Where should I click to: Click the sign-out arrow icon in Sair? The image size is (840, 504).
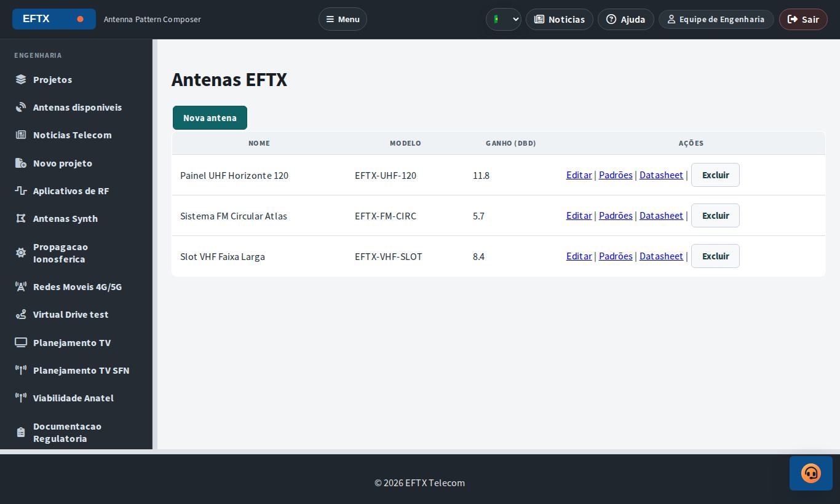coord(793,19)
